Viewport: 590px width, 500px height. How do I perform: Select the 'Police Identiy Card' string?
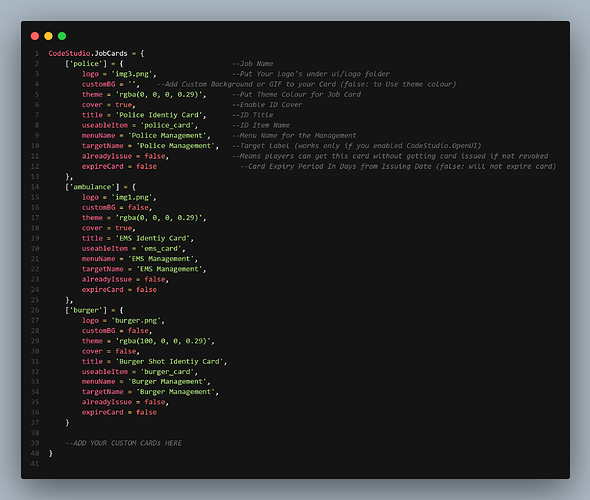[x=159, y=115]
